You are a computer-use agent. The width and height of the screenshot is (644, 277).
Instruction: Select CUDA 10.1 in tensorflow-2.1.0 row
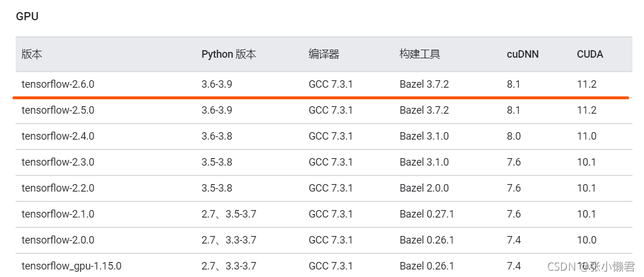click(x=586, y=214)
